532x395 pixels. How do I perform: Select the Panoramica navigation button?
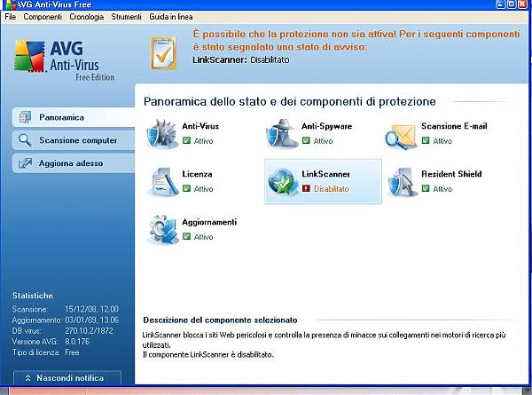click(74, 117)
